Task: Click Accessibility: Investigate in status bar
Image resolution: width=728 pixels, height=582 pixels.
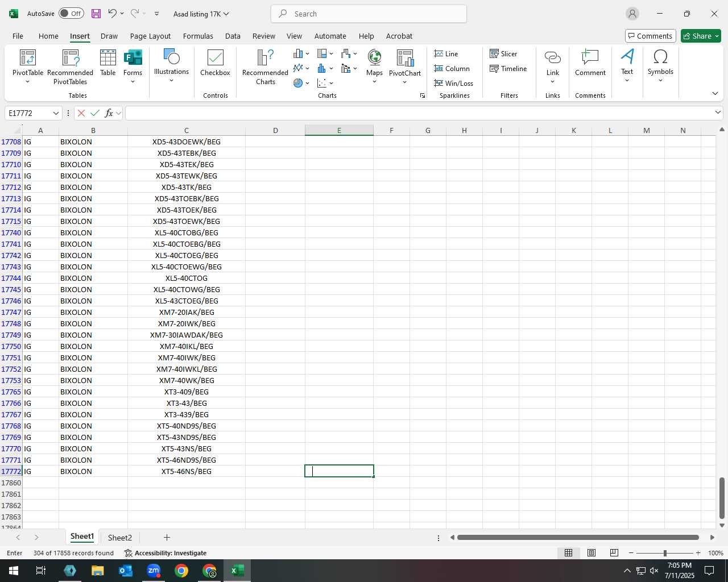Action: coord(166,553)
